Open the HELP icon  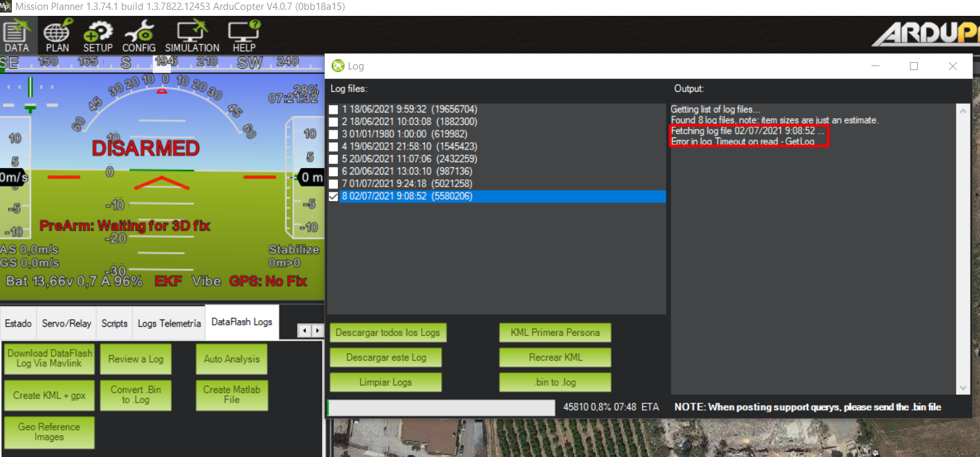tap(244, 36)
